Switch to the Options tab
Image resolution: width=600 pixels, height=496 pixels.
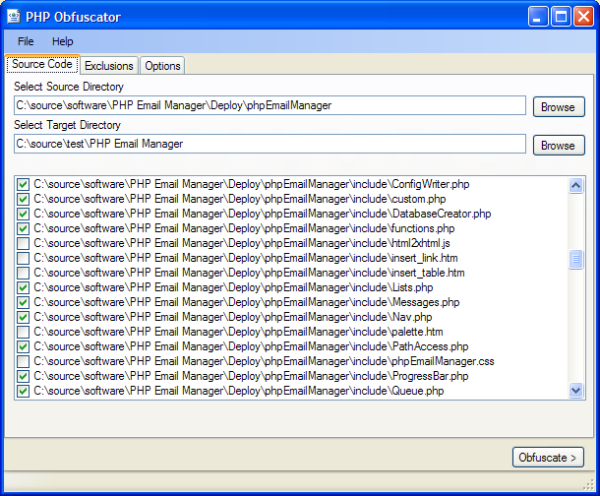pyautogui.click(x=162, y=65)
